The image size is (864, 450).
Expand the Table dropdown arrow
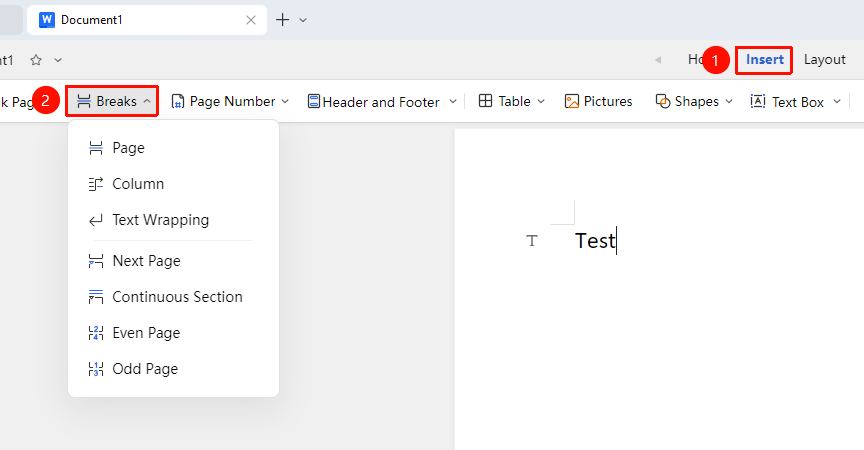coord(541,101)
